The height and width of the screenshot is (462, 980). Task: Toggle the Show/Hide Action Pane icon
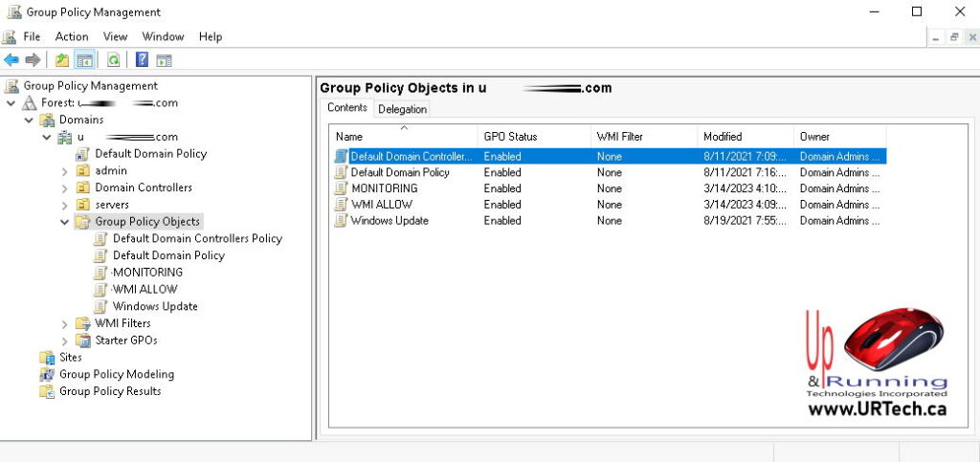coord(164,60)
